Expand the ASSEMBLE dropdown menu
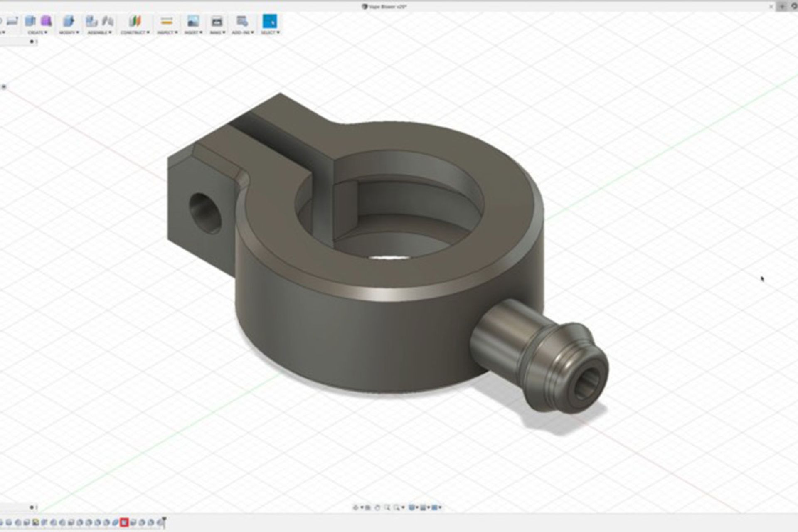798x532 pixels. point(99,32)
